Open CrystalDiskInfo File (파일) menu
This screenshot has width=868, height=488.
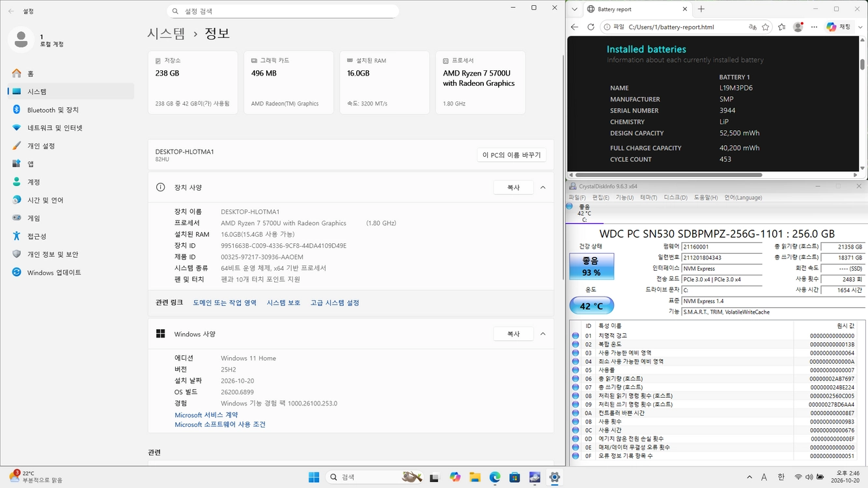click(577, 198)
